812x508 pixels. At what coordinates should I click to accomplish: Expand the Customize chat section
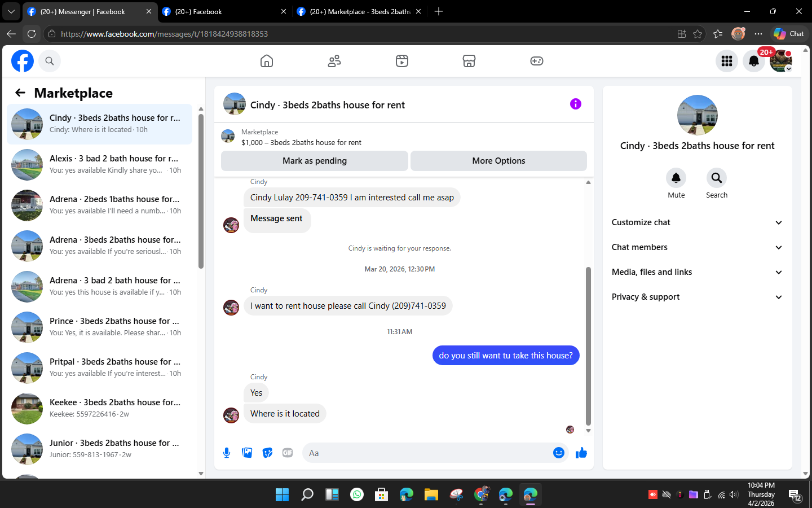click(698, 222)
